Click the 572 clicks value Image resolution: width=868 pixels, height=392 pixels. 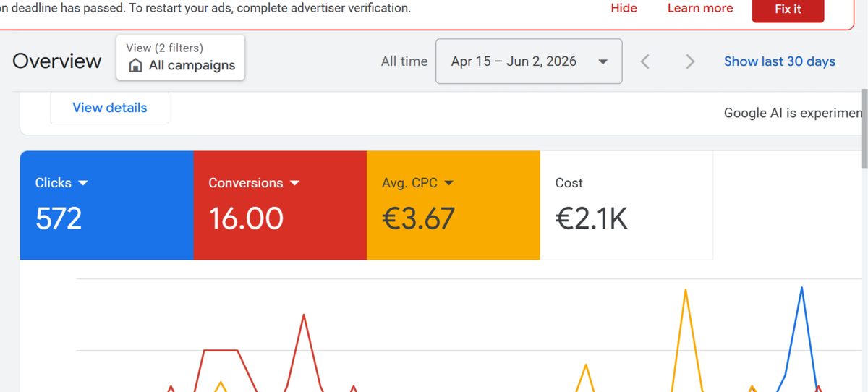coord(59,218)
